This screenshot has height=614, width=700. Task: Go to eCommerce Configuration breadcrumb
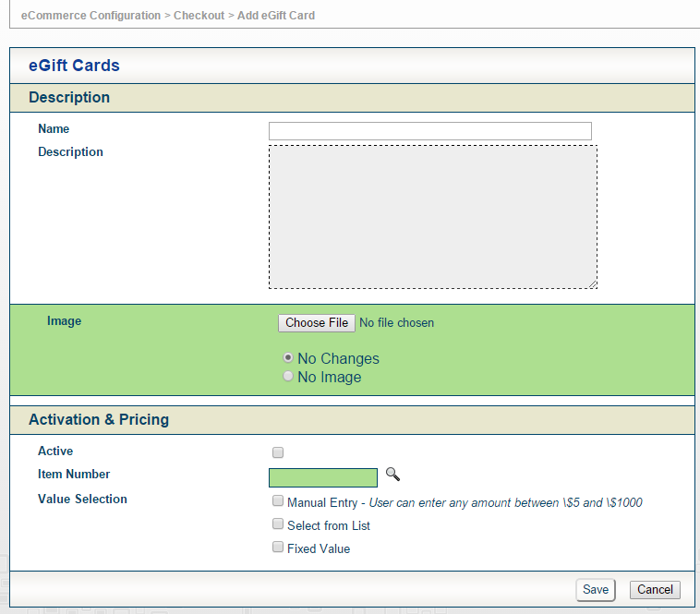(91, 16)
